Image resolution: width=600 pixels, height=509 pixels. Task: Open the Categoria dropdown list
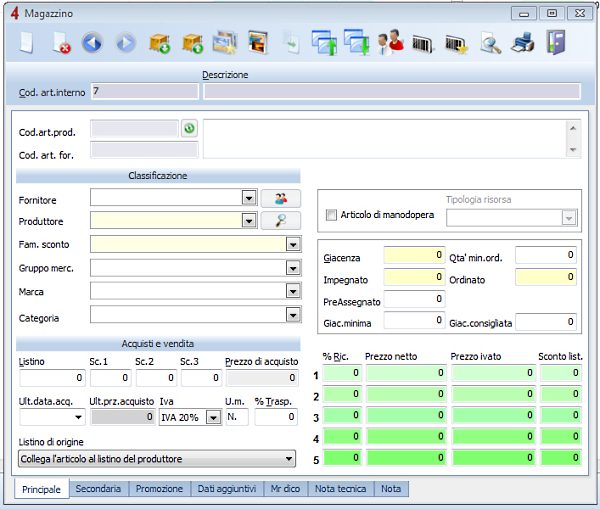pos(293,316)
